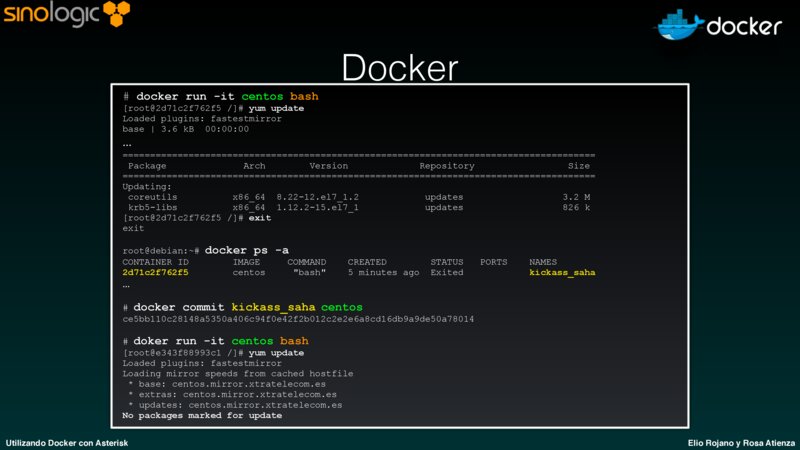Click the 'Repository' column header
Viewport: 800px width, 450px height.
(x=446, y=166)
